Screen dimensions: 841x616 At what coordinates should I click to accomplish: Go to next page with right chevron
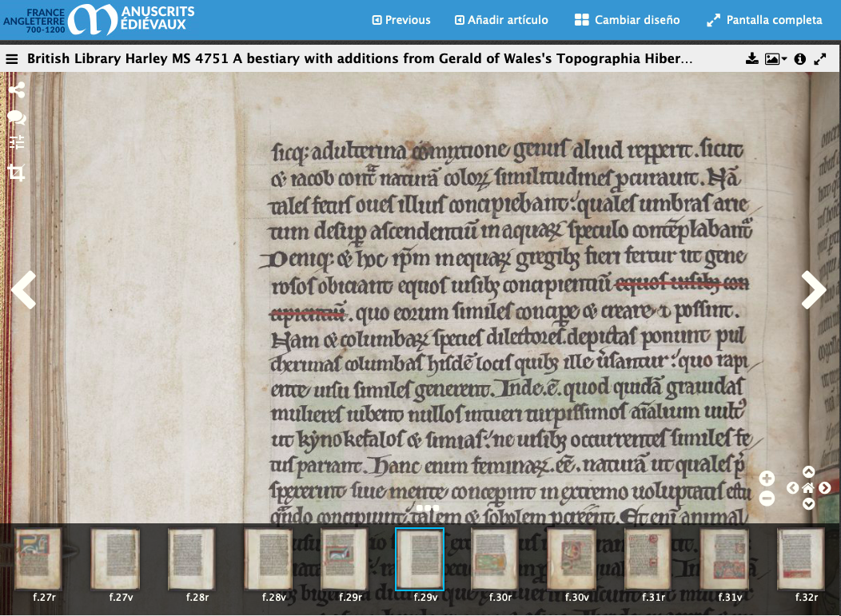(x=814, y=289)
